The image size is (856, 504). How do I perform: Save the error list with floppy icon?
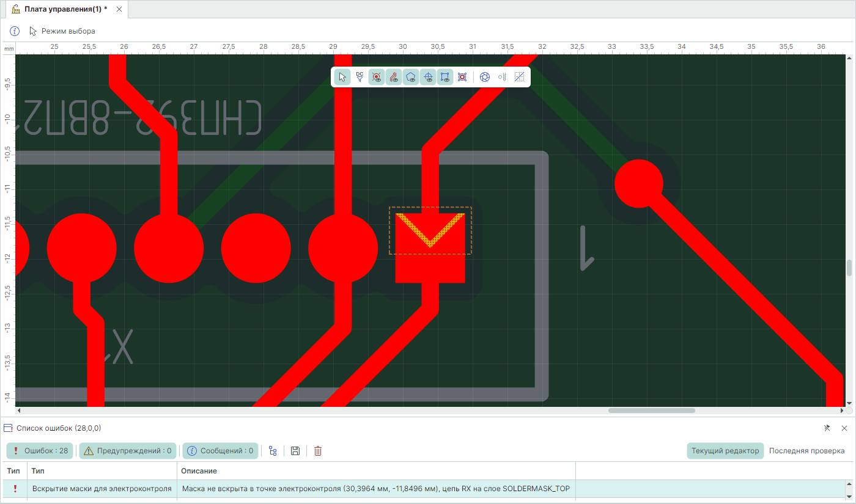tap(295, 451)
